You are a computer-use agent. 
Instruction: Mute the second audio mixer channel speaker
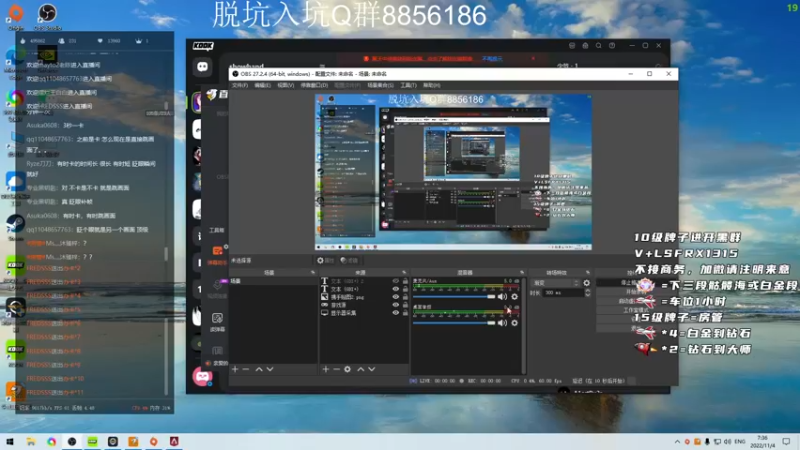point(503,322)
